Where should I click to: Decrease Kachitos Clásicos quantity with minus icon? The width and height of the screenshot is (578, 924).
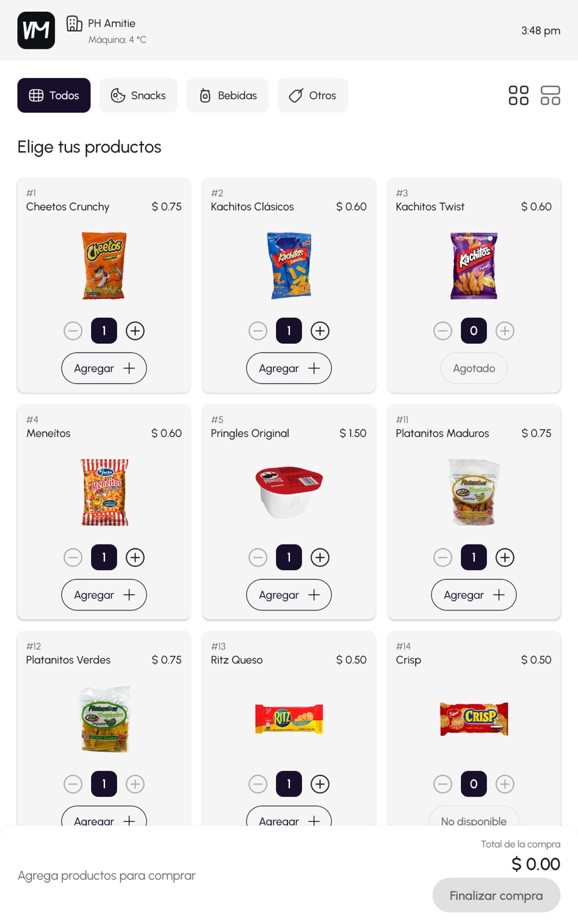(x=258, y=331)
